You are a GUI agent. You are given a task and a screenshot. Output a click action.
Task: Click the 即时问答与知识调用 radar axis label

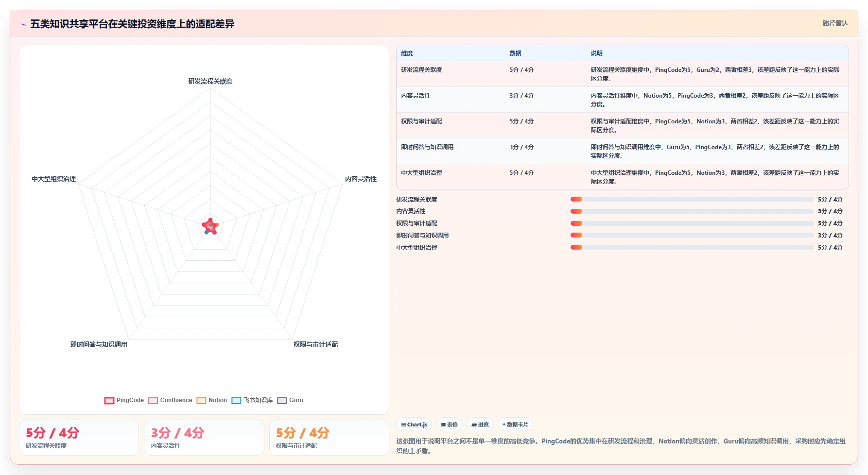click(99, 344)
